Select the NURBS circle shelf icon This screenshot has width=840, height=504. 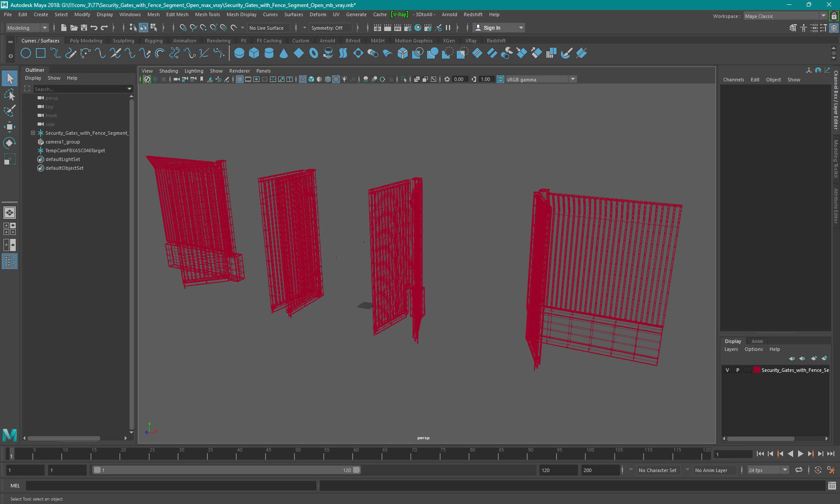click(26, 53)
